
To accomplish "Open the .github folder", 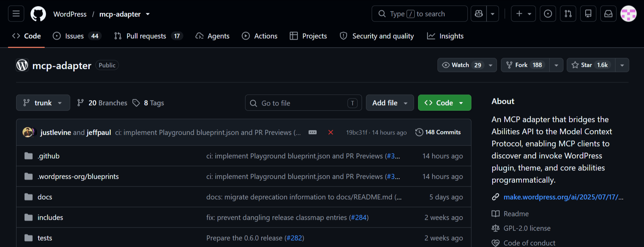I will pyautogui.click(x=49, y=156).
